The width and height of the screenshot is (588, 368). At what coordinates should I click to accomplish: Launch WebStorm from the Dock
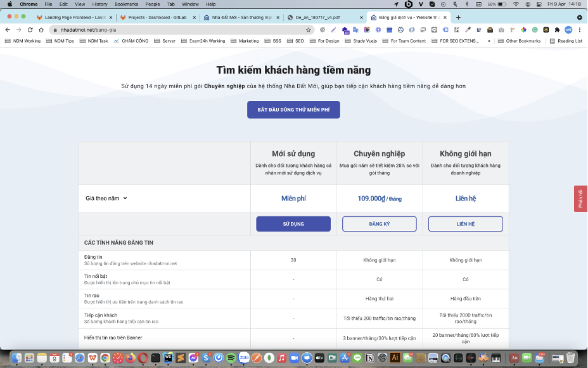[168, 358]
